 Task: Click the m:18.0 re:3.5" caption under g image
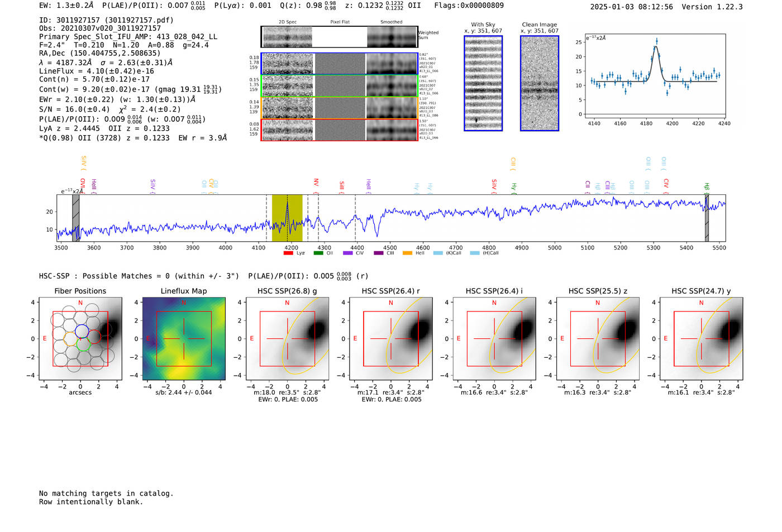point(287,392)
